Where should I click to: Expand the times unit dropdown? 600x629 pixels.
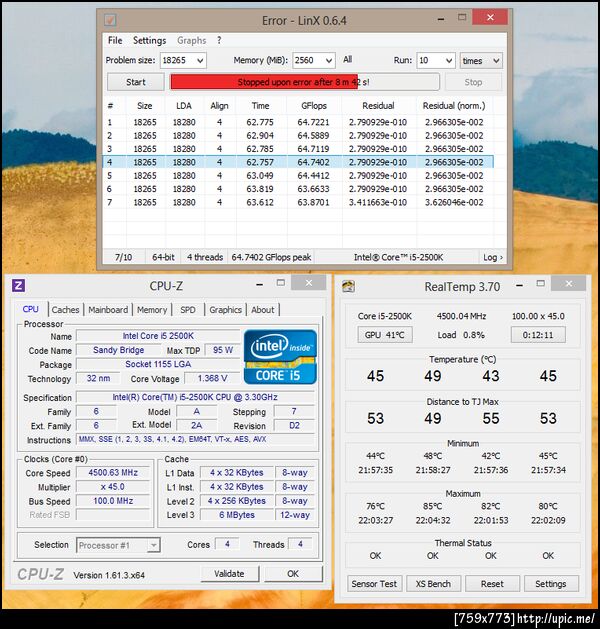496,61
